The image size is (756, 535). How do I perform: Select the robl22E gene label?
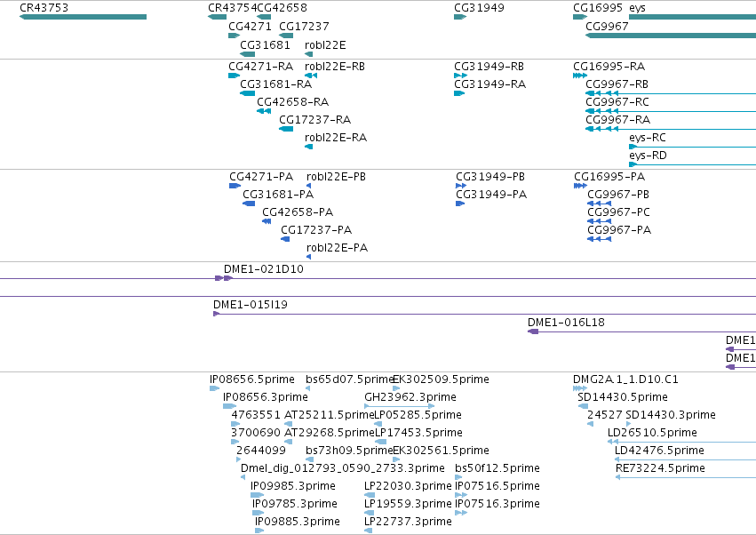pyautogui.click(x=325, y=44)
